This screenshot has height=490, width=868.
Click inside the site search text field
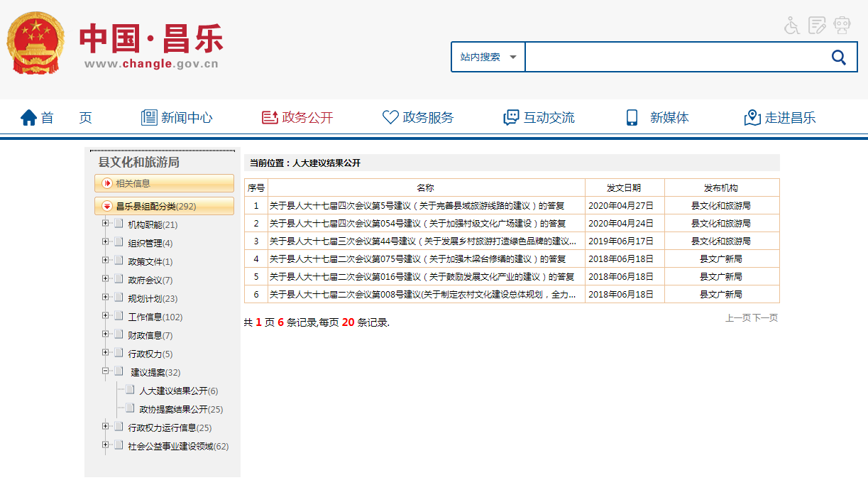coord(674,57)
